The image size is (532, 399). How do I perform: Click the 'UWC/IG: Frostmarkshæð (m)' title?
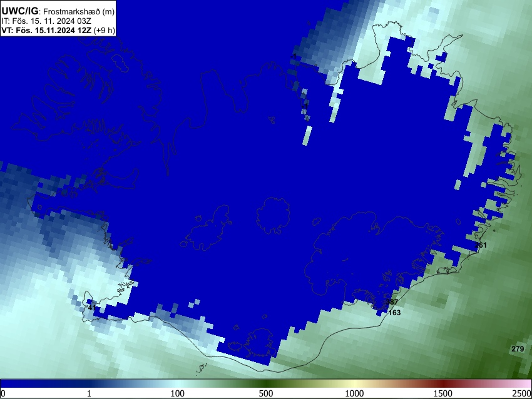click(58, 11)
